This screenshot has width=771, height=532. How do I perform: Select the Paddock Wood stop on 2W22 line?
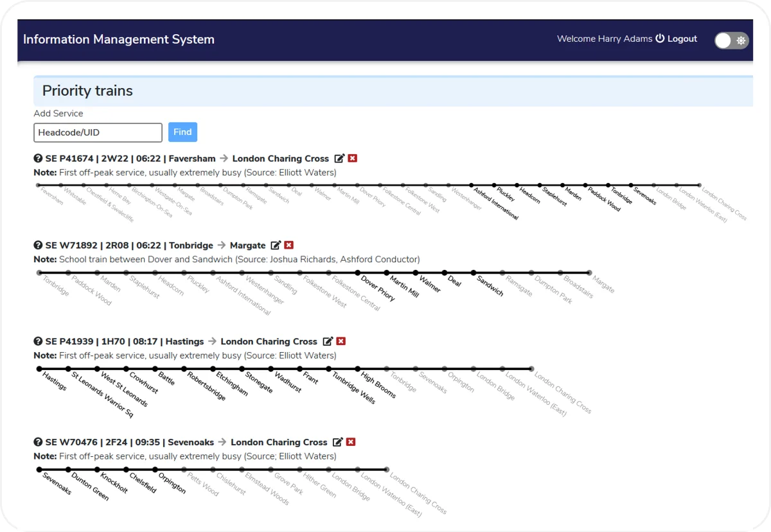tap(585, 185)
